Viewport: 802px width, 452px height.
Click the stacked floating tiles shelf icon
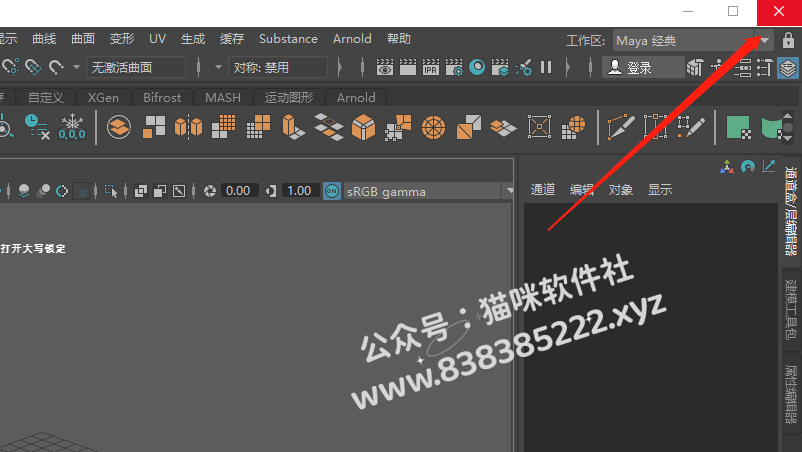pyautogui.click(x=328, y=127)
